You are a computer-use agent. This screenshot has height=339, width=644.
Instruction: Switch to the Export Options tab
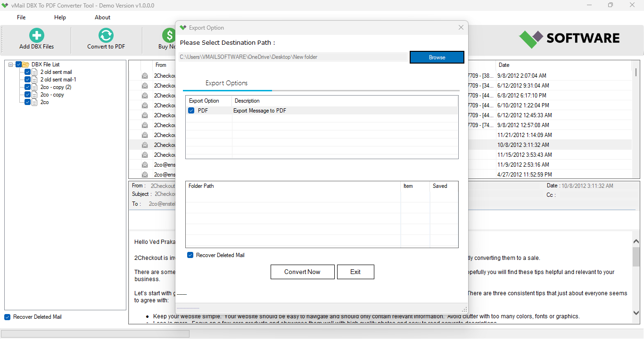point(227,82)
